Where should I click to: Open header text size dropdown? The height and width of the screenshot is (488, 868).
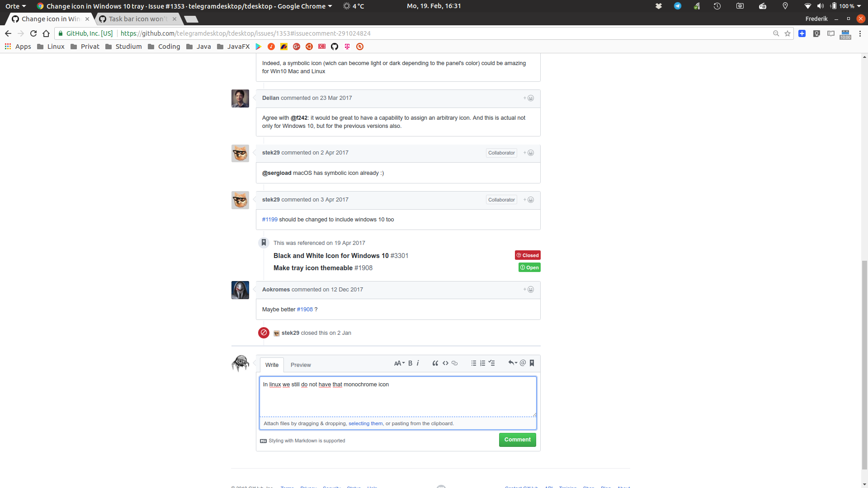click(399, 363)
